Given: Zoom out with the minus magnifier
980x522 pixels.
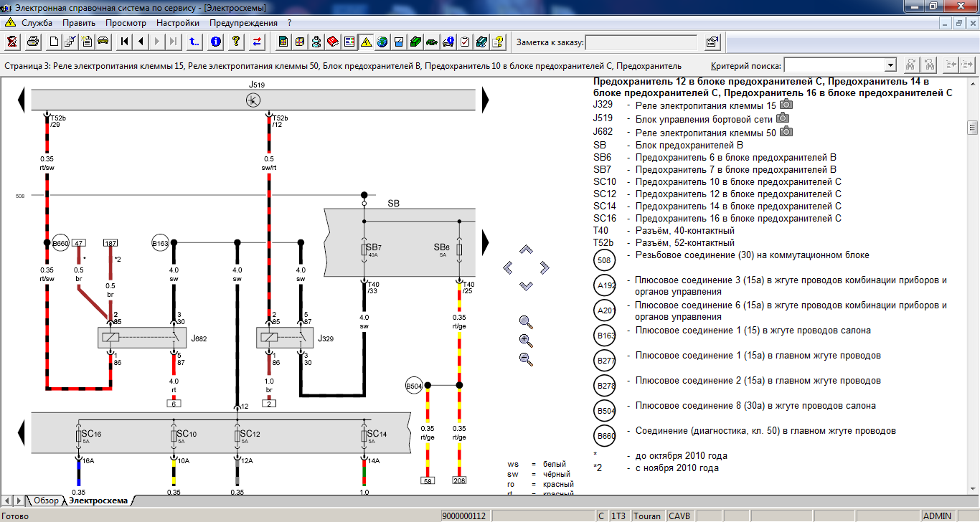Looking at the screenshot, I should coord(526,359).
